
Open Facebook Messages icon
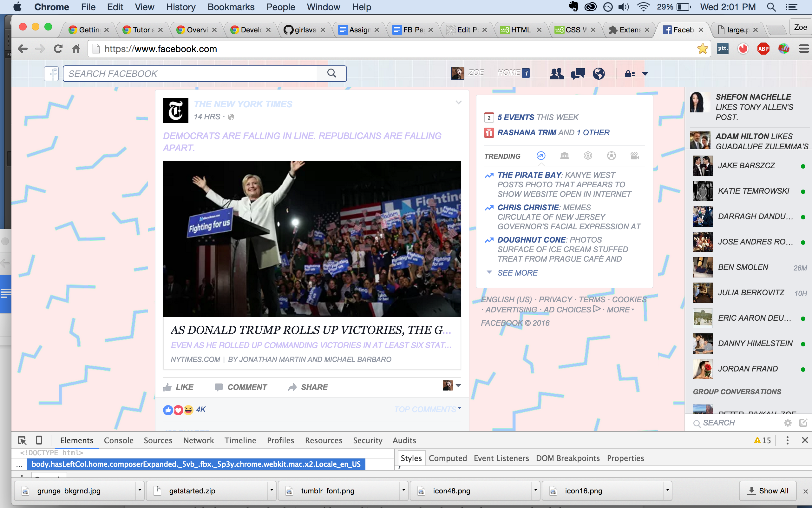pos(578,73)
